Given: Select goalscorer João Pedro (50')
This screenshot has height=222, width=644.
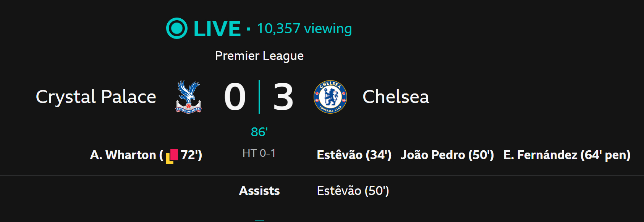Looking at the screenshot, I should coord(447,155).
